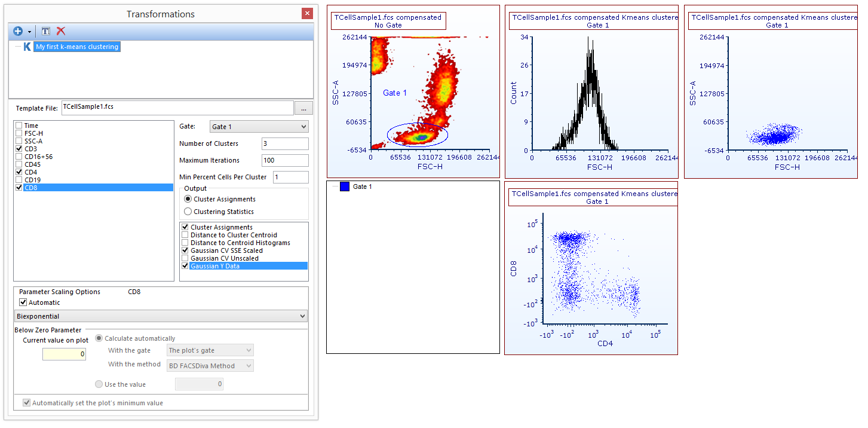
Task: Click the Template File text field
Action: pos(177,107)
